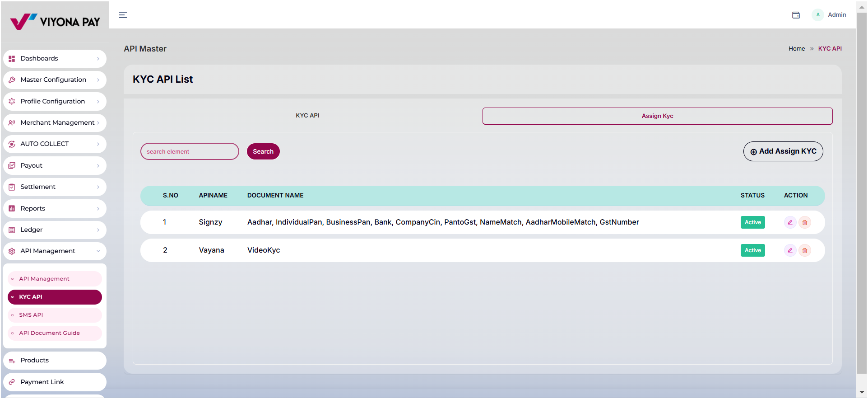
Task: Click the Dashboards grid icon
Action: 12,59
